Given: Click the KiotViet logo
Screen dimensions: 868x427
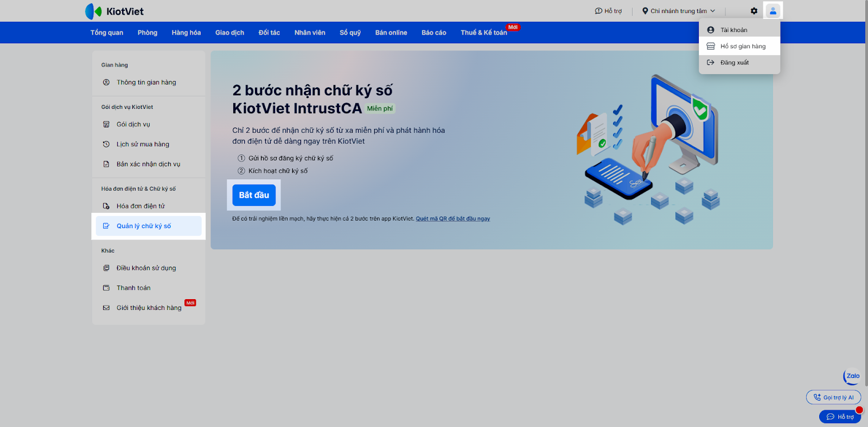Looking at the screenshot, I should [114, 11].
